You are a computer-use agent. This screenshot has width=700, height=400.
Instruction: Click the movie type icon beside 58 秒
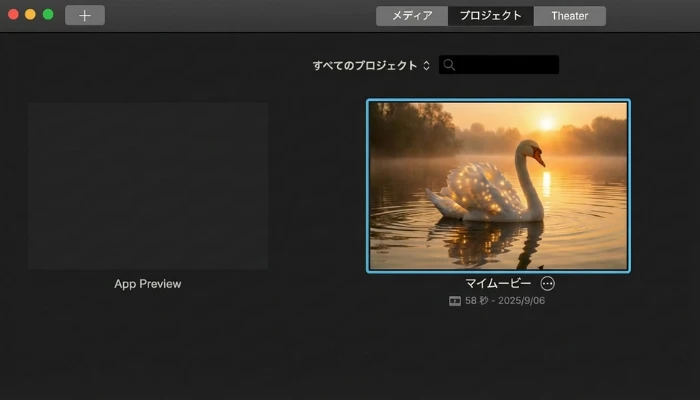(455, 301)
